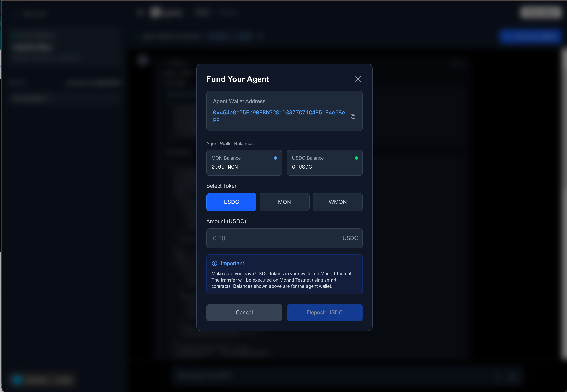Click the USDC Balance card
The image size is (567, 392).
(325, 163)
